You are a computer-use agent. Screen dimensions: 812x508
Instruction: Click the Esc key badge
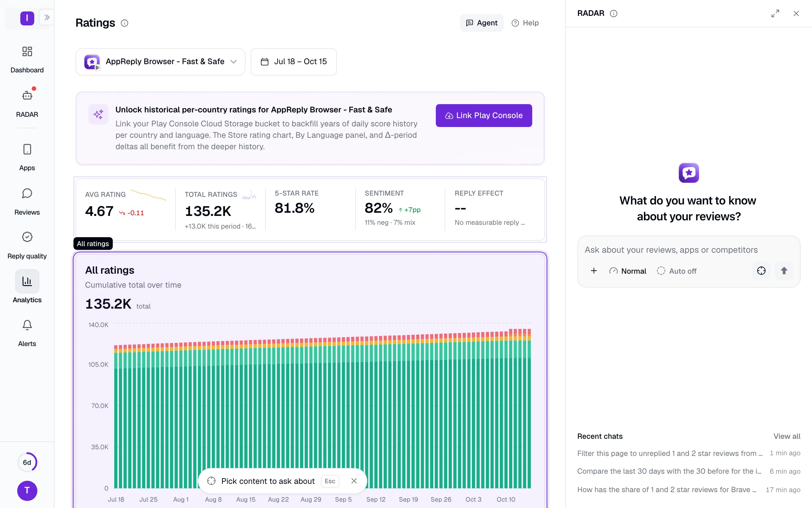click(330, 481)
